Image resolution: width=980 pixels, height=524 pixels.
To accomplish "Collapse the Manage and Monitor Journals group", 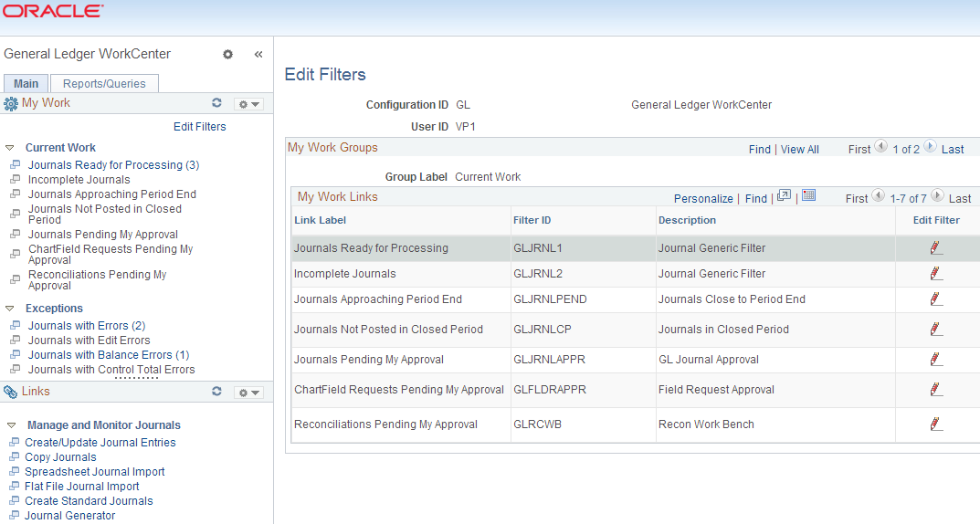I will point(11,425).
